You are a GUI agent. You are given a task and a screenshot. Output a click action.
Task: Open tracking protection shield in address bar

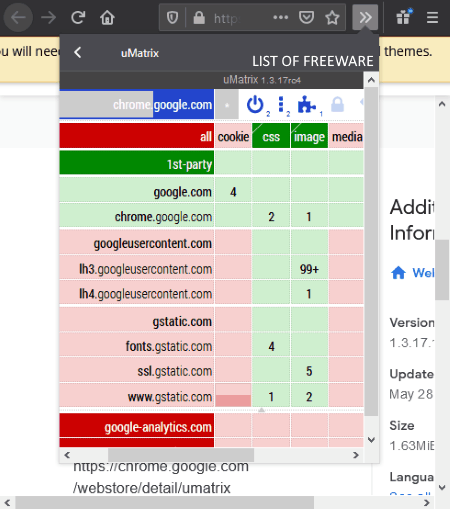pos(172,17)
